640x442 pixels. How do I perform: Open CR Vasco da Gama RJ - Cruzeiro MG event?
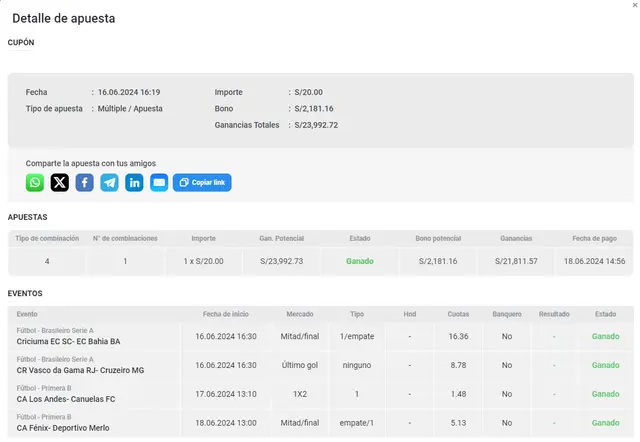[80, 370]
